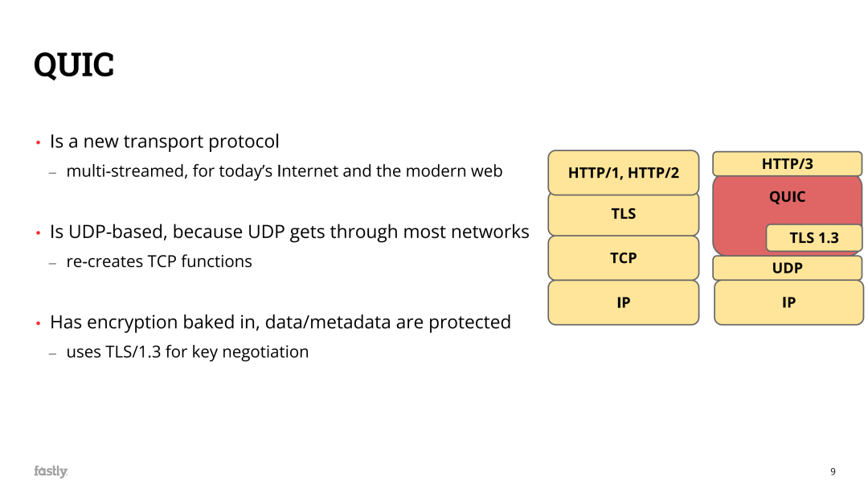Select the red QUIC block label
The image size is (868, 489).
point(787,197)
